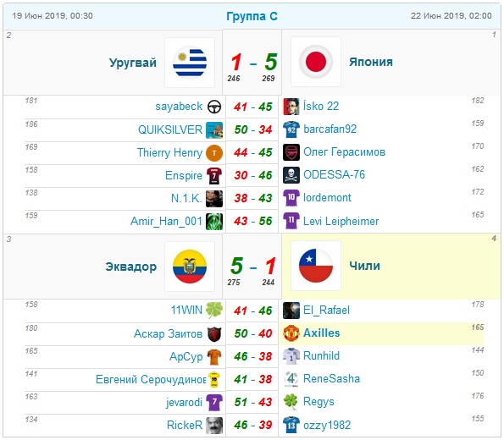Click sayabeck's steering wheel avatar

214,107
